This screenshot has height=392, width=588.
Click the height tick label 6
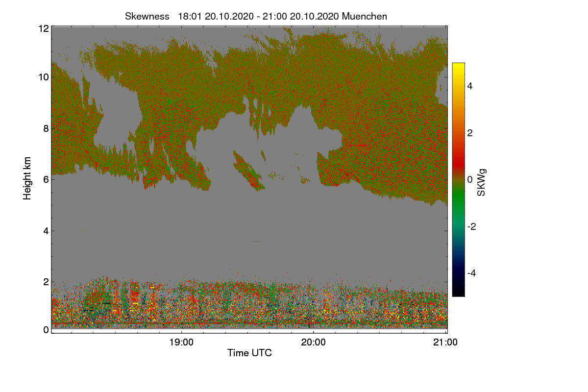46,179
